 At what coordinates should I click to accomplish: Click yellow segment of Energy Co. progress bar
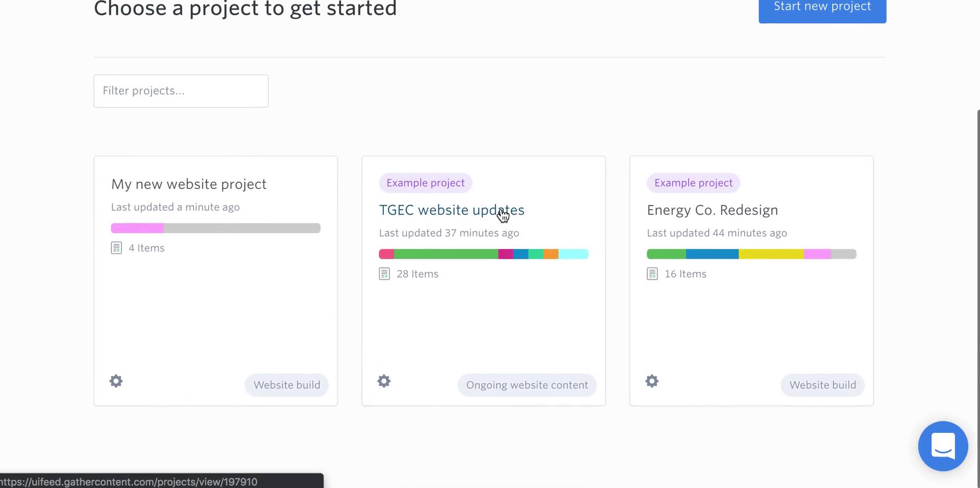pyautogui.click(x=771, y=254)
